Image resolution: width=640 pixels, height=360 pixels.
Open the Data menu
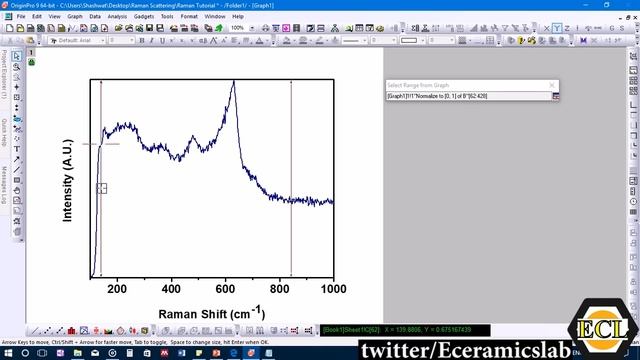(95, 17)
